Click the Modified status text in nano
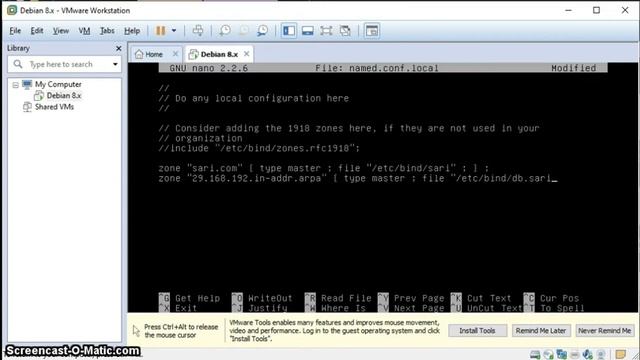 point(573,68)
